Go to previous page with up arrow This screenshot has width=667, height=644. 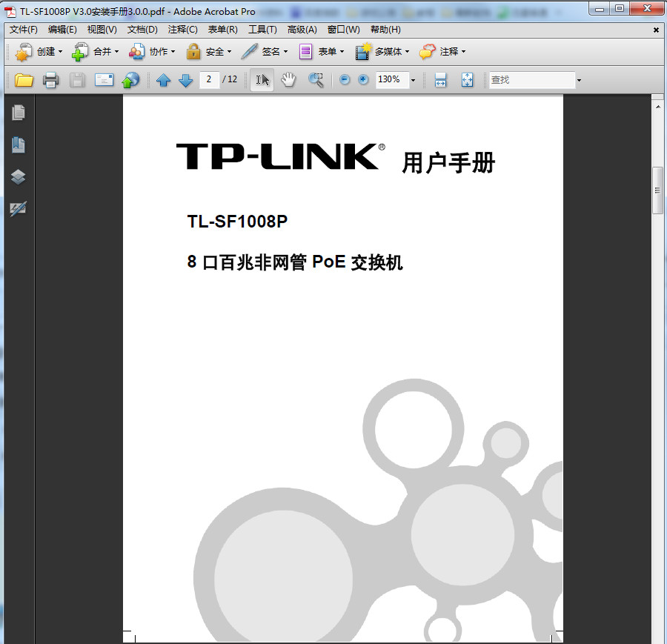click(x=163, y=80)
